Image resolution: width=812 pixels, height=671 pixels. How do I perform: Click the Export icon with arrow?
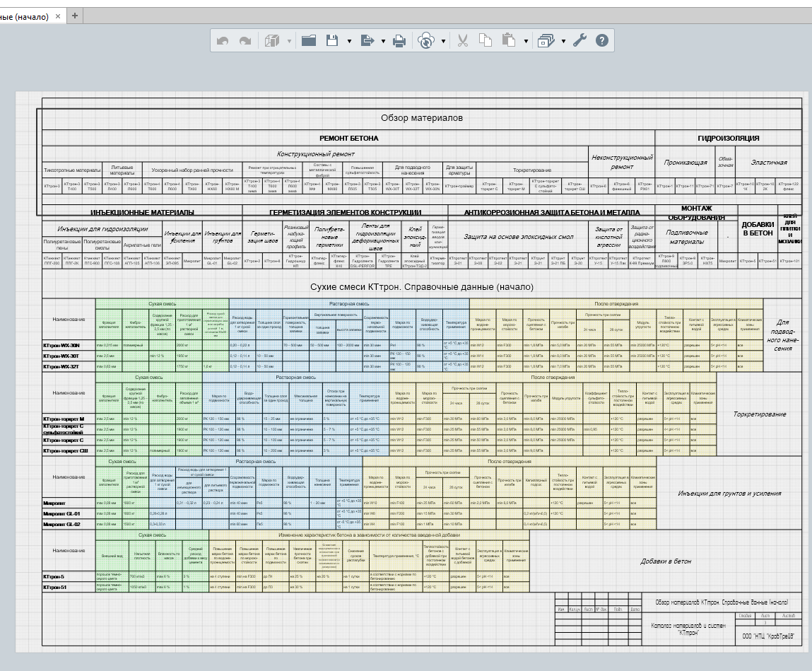coord(367,41)
